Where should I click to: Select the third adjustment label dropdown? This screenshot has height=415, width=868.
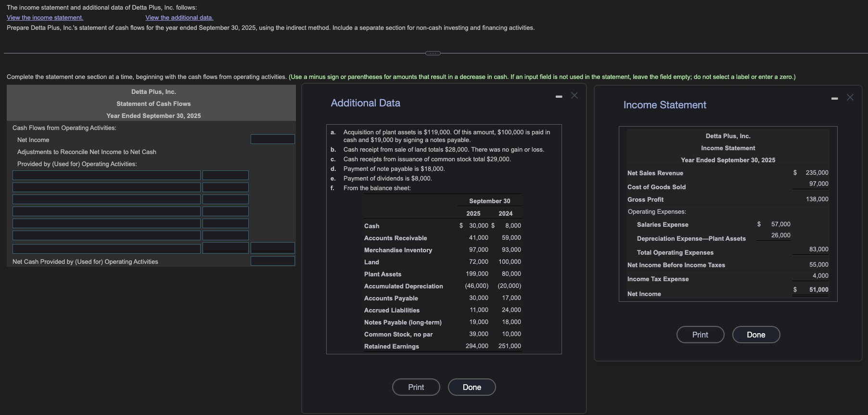click(106, 199)
